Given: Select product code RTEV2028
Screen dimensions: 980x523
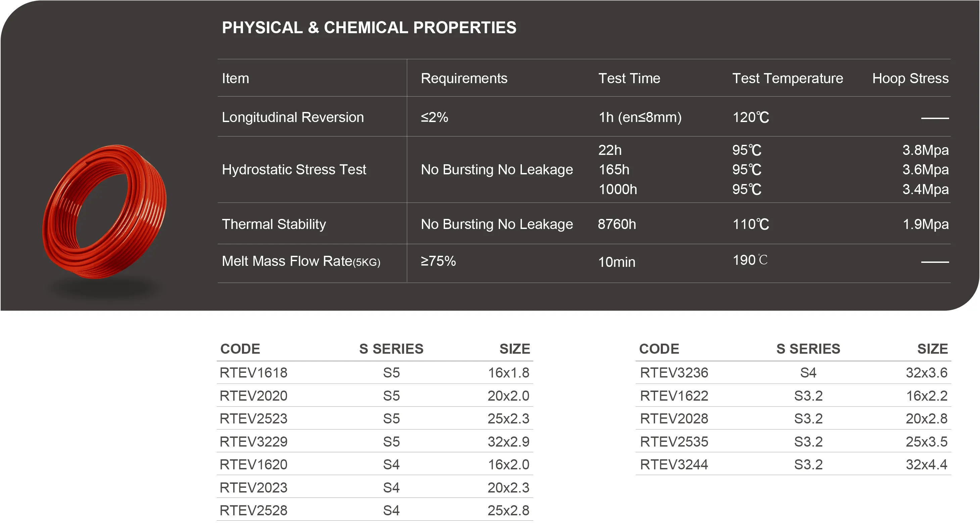Looking at the screenshot, I should 674,419.
